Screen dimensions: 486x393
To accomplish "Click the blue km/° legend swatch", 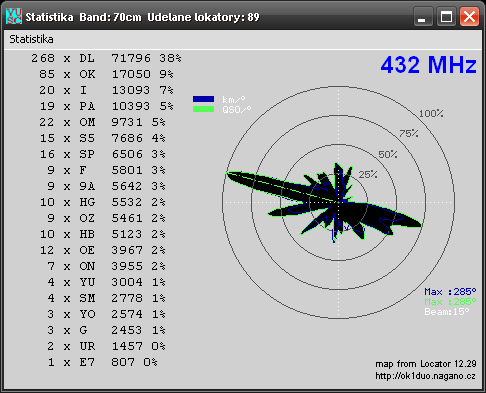I will click(x=203, y=99).
